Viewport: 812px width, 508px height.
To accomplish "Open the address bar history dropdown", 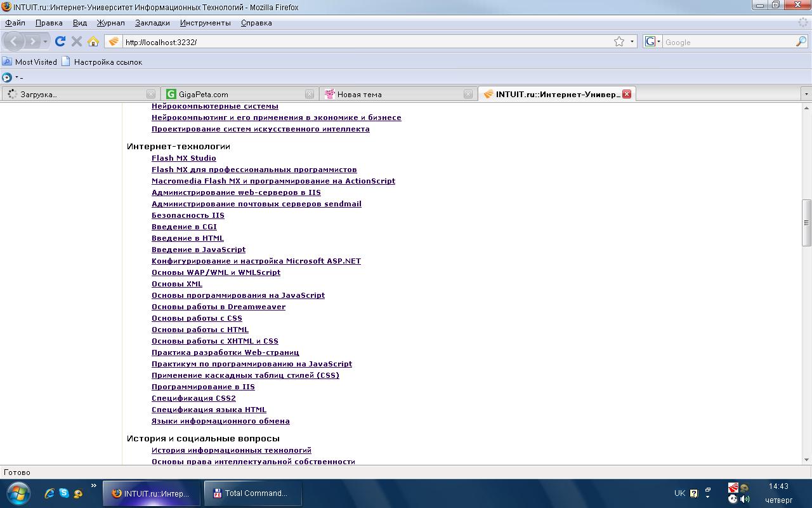I will point(632,42).
